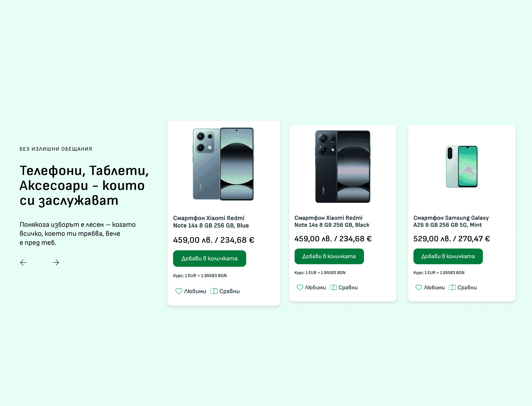
Task: Click heart icon on Samsung Galaxy A26 Mint
Action: (419, 287)
